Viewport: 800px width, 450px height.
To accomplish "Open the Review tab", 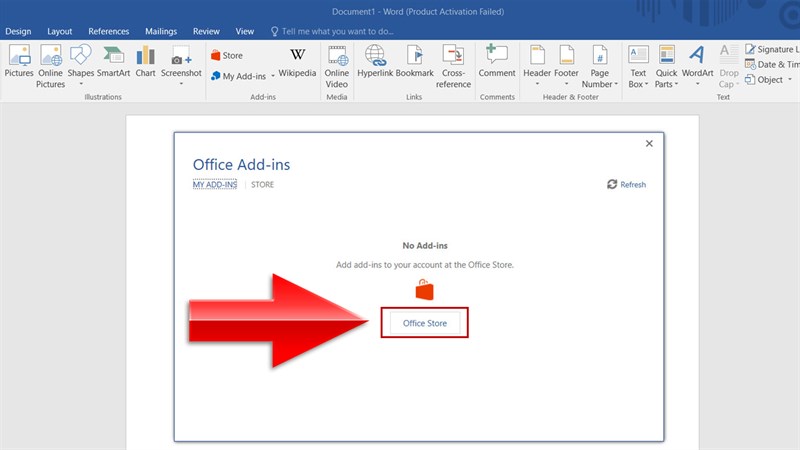I will [206, 31].
